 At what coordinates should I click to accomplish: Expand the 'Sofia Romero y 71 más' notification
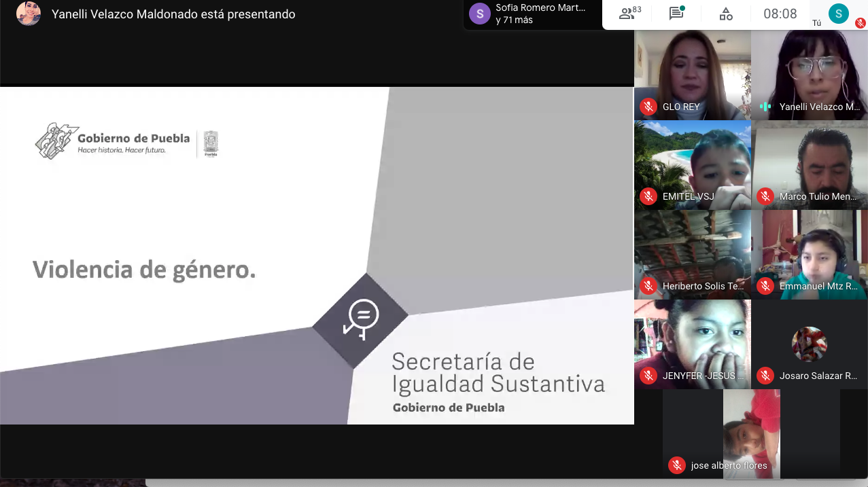[x=532, y=14]
